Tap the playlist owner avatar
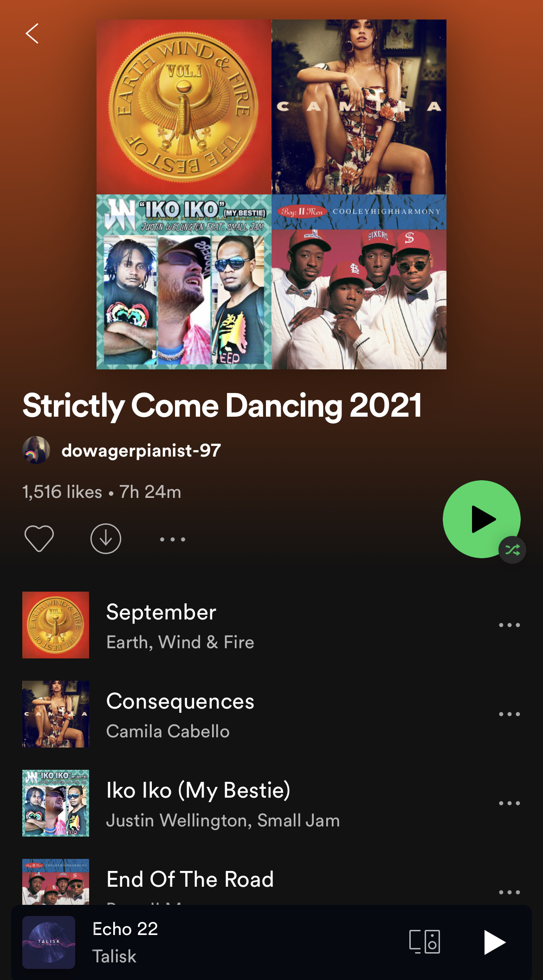The image size is (543, 980). (x=36, y=450)
